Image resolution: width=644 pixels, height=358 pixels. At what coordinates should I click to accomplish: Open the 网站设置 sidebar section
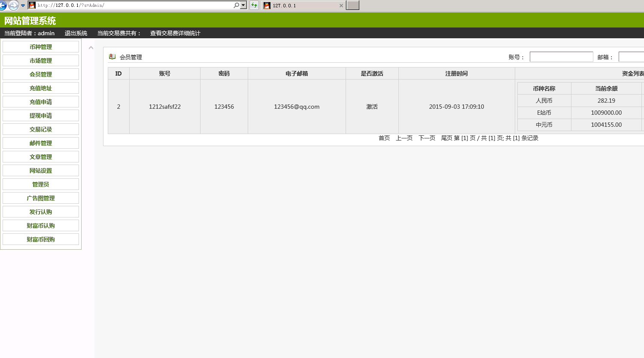40,170
